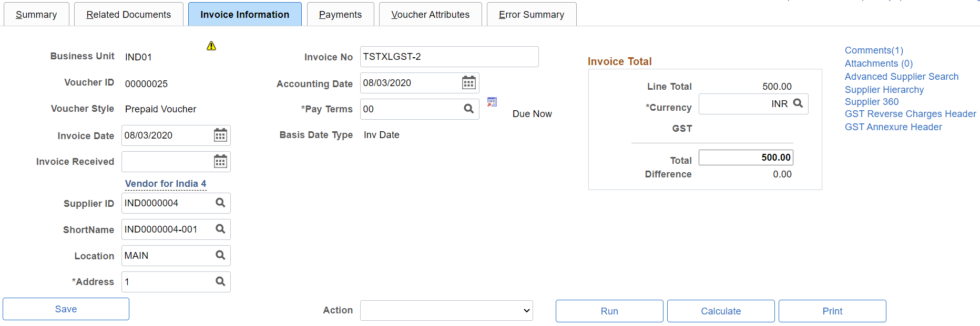Click the pay terms detail icon beside Pay Terms
Image resolution: width=980 pixels, height=326 pixels.
(492, 102)
